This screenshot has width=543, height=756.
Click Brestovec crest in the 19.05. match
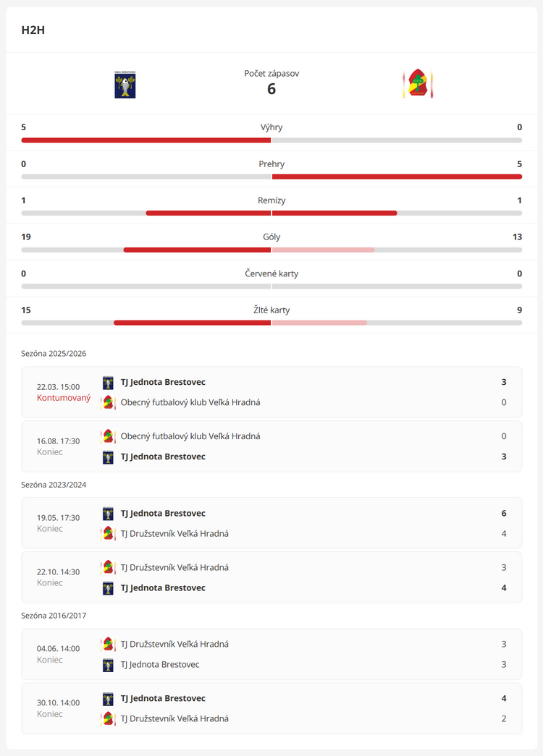point(108,514)
